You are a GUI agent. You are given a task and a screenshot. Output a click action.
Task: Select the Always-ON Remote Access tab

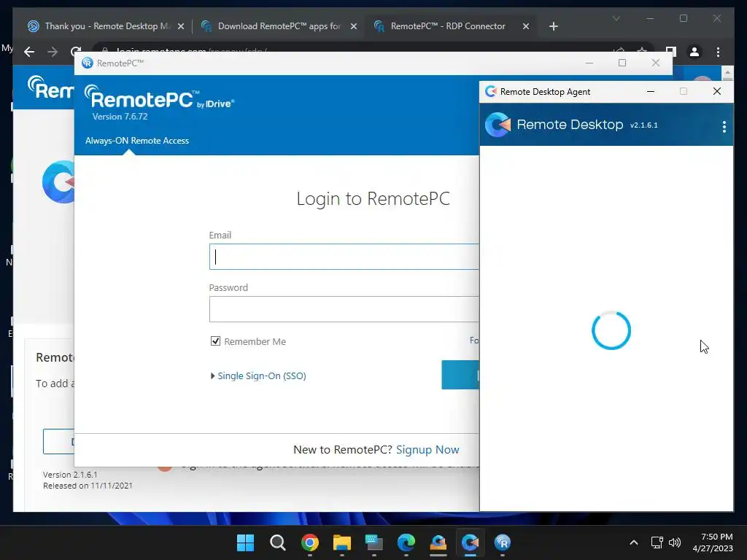coord(136,141)
